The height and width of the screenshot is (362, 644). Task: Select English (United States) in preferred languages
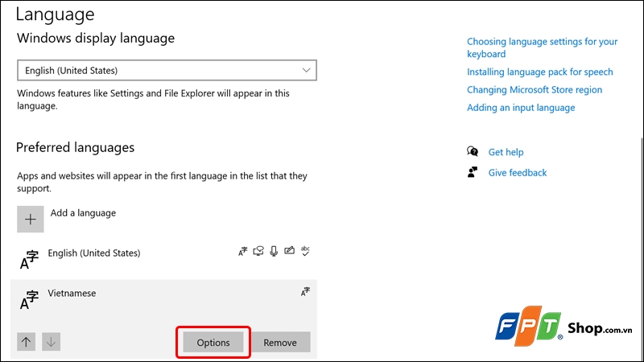(x=94, y=253)
